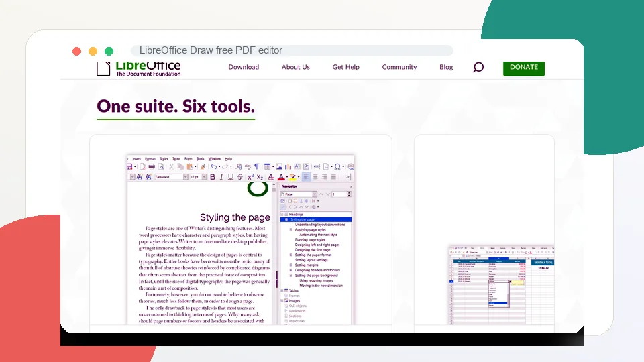Click the Redo arrow icon
Image resolution: width=644 pixels, height=362 pixels.
(225, 166)
